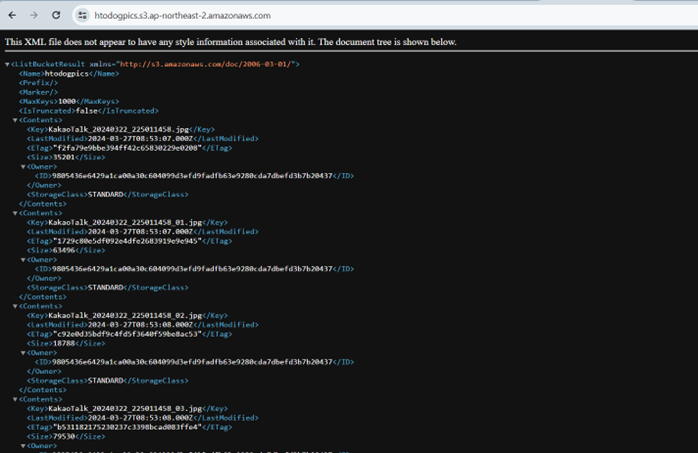Click LastModified line under the 225011458_02.jpg key

(142, 325)
